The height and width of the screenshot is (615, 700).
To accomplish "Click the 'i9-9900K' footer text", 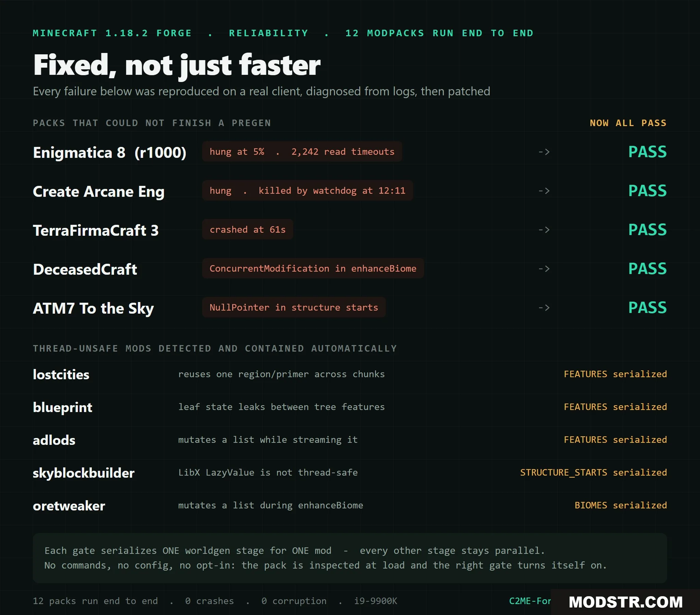I will [375, 601].
